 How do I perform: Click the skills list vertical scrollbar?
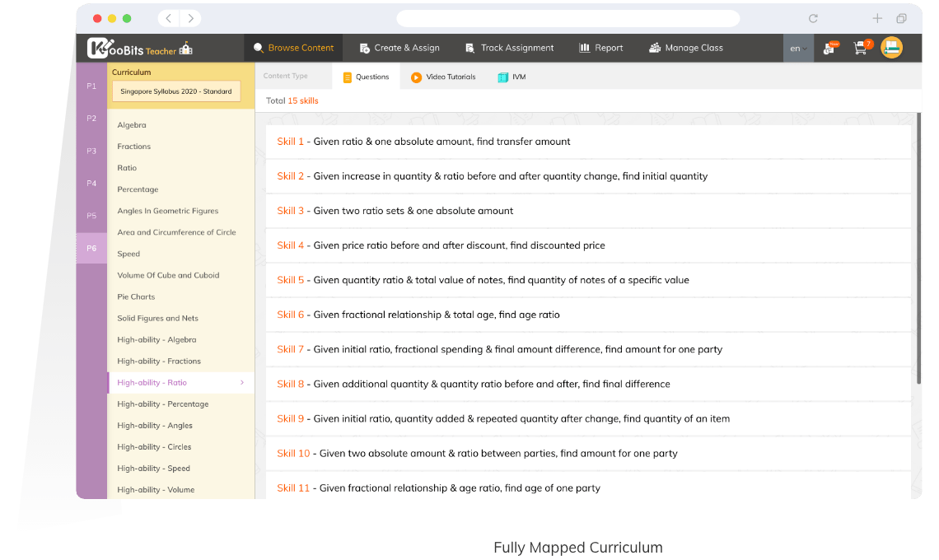pos(918,249)
